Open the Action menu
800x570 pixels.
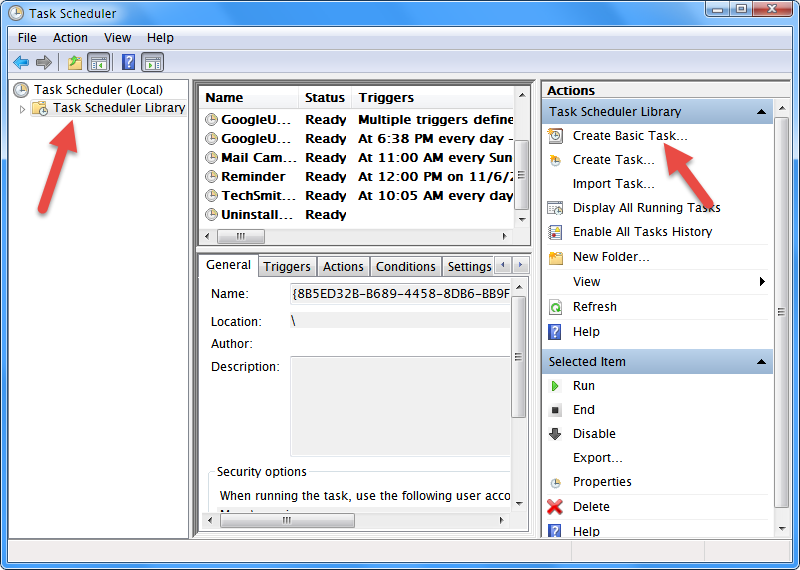[x=70, y=38]
